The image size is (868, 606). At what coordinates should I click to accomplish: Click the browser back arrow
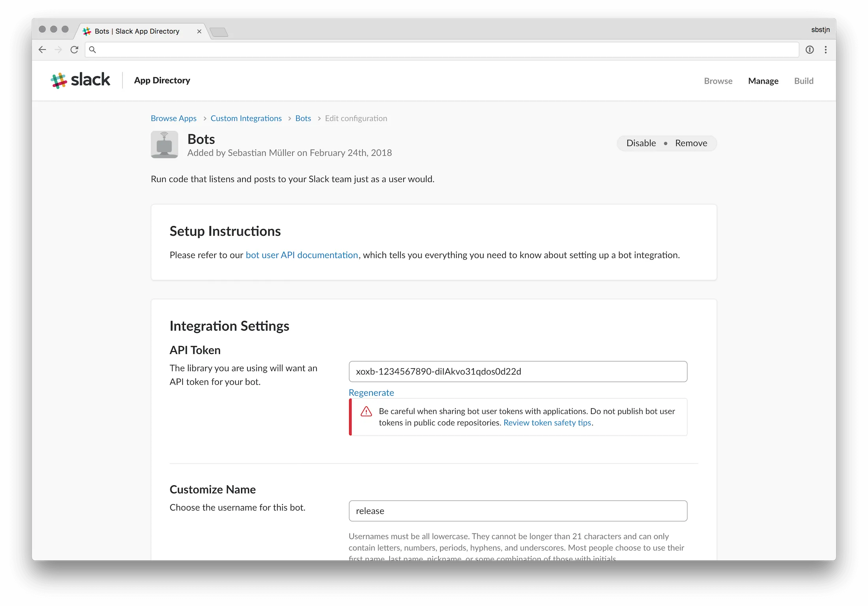pos(42,50)
